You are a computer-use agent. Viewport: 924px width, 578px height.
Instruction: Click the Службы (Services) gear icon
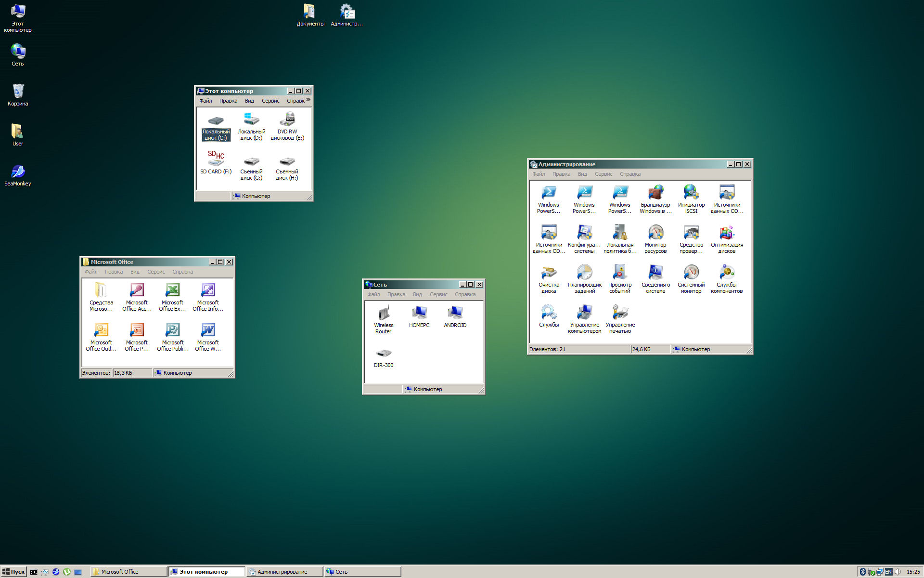click(549, 313)
